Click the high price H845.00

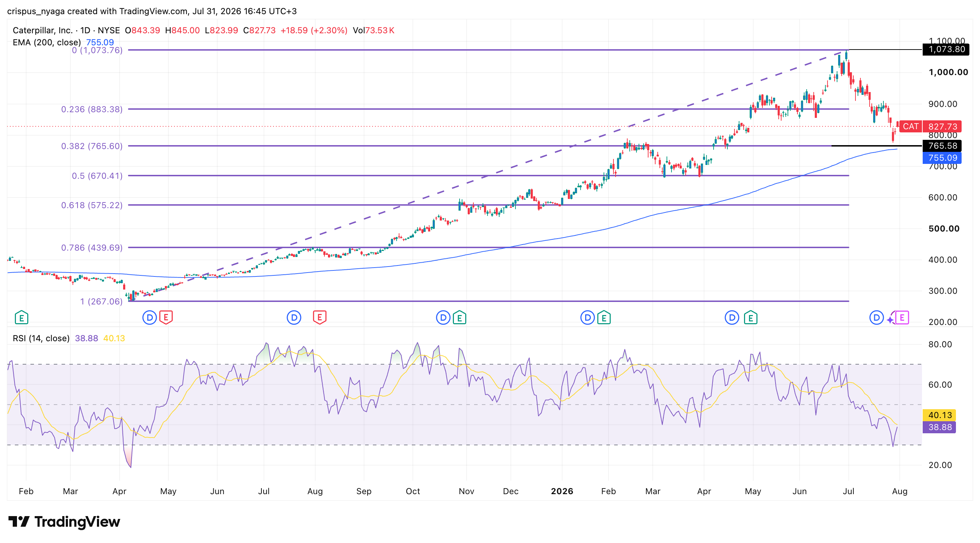click(182, 30)
